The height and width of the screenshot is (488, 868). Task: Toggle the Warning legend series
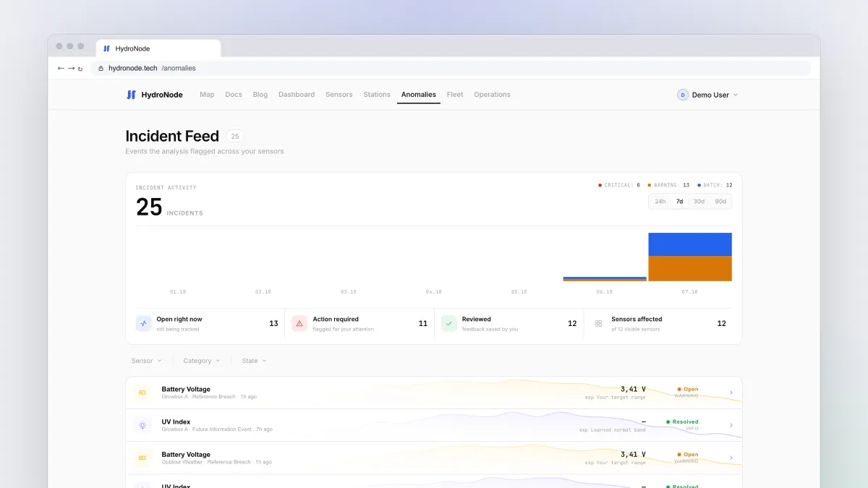coord(668,185)
